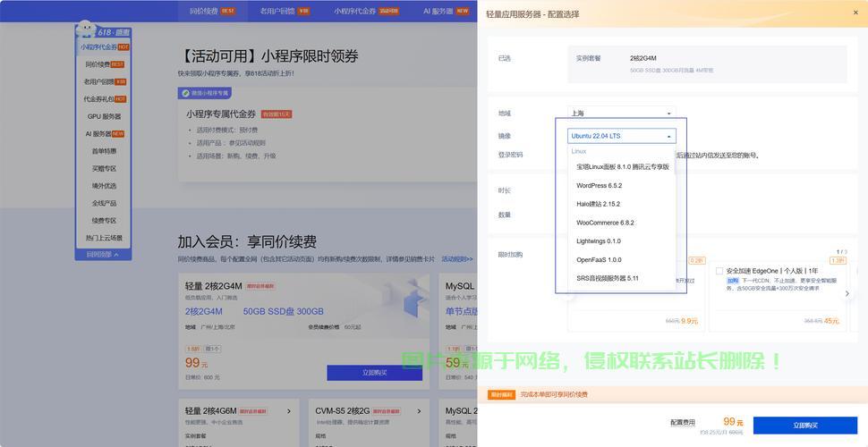Select GPU 服务器 in the left sidebar

click(104, 117)
